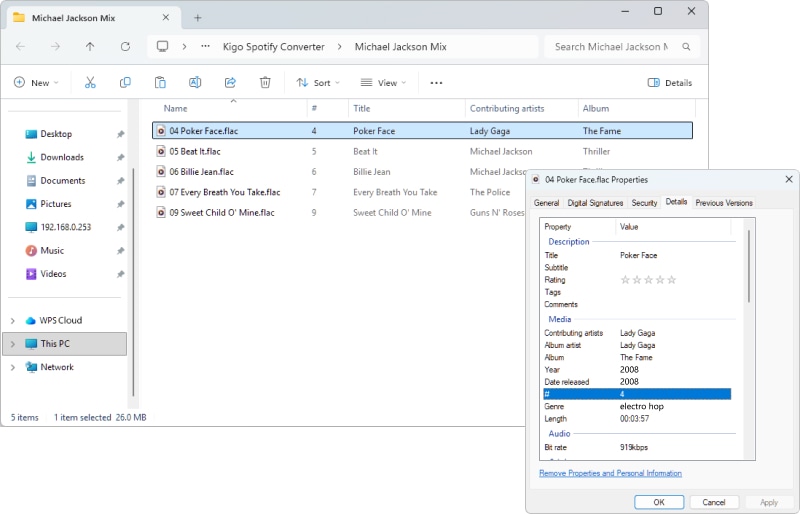Click chevron after Kigo Spotify Converter

339,46
